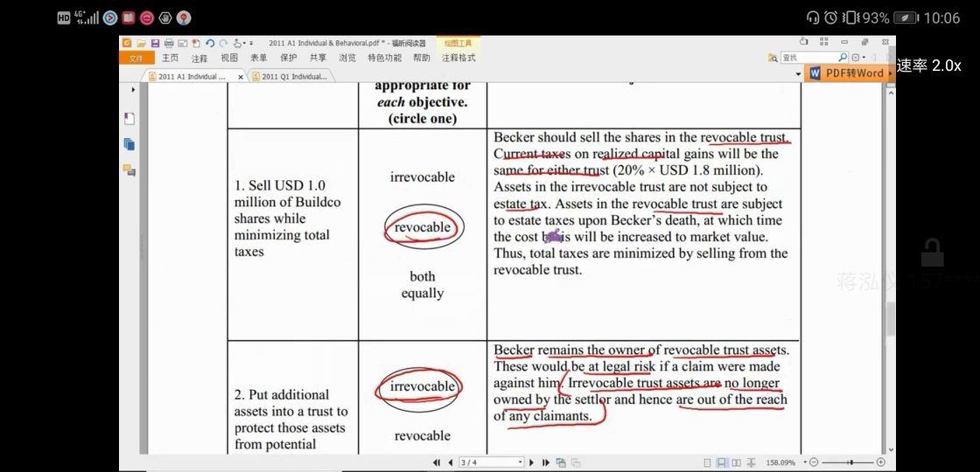Select continuous facing view mode icon
The image size is (980, 472).
click(752, 462)
